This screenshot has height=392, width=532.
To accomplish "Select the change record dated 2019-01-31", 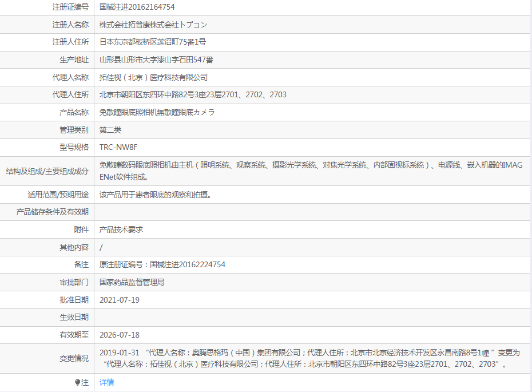I will (x=310, y=358).
